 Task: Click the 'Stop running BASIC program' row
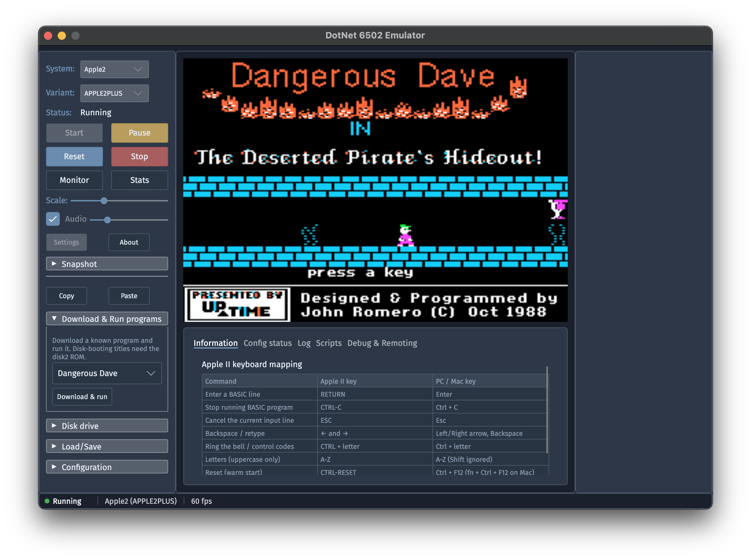(x=375, y=407)
